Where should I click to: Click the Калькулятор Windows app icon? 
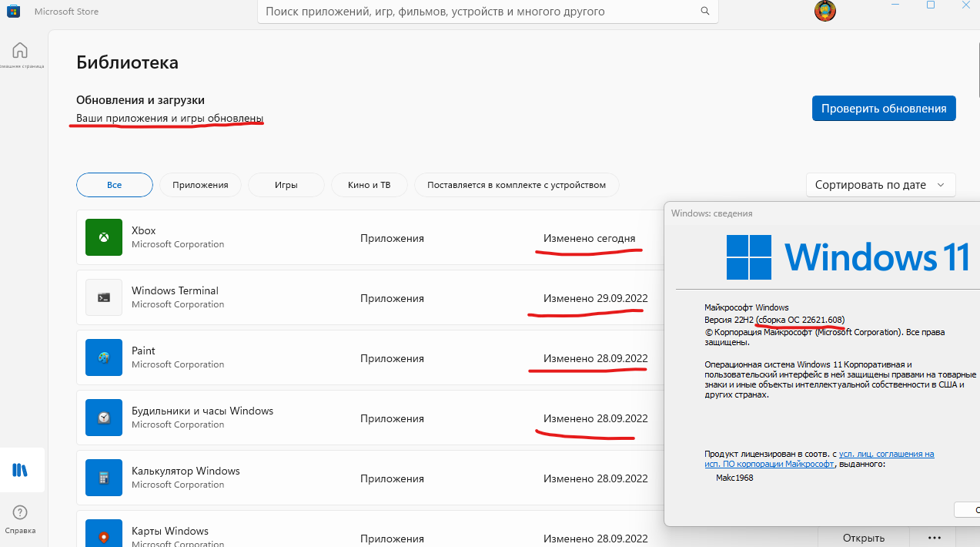pyautogui.click(x=104, y=478)
